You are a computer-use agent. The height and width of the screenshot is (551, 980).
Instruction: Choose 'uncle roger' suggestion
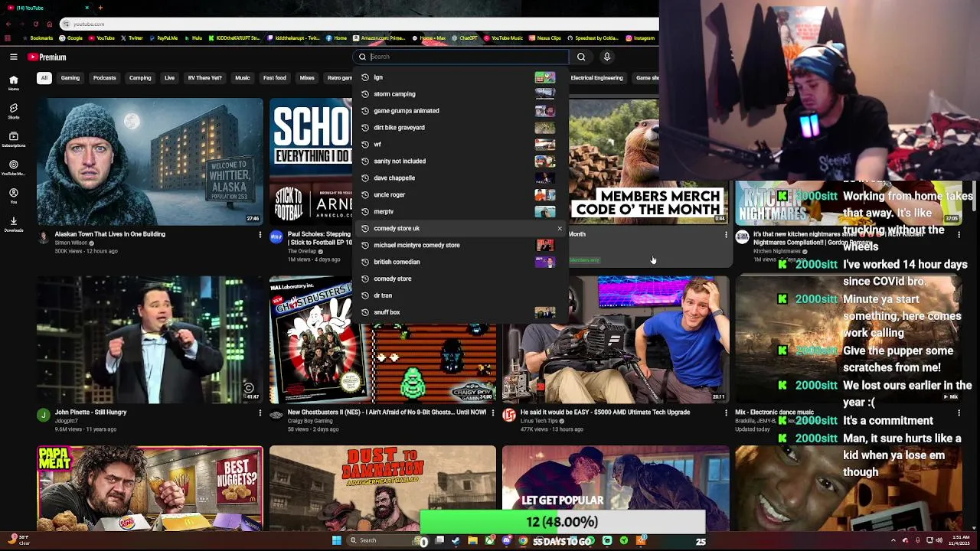point(462,195)
